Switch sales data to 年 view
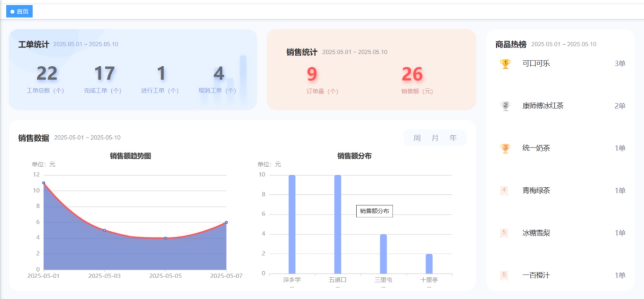The height and width of the screenshot is (299, 644). [x=453, y=138]
